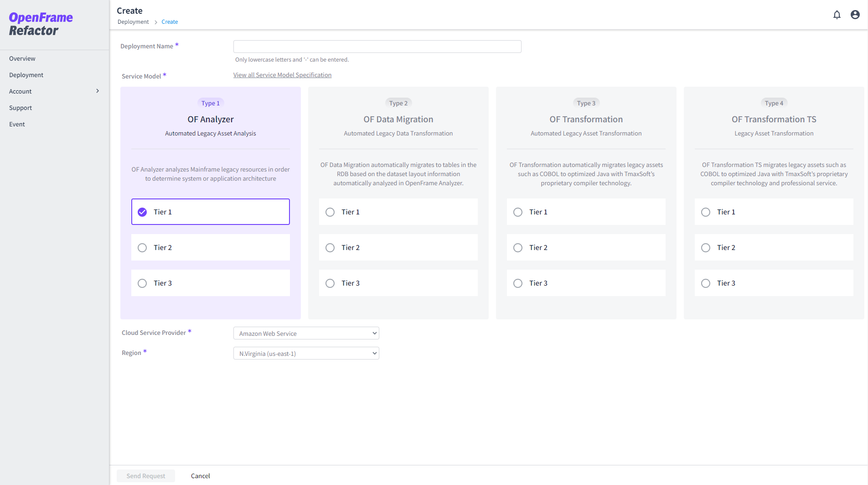Click the Cancel button
Screen dimensions: 868x485
coord(200,476)
